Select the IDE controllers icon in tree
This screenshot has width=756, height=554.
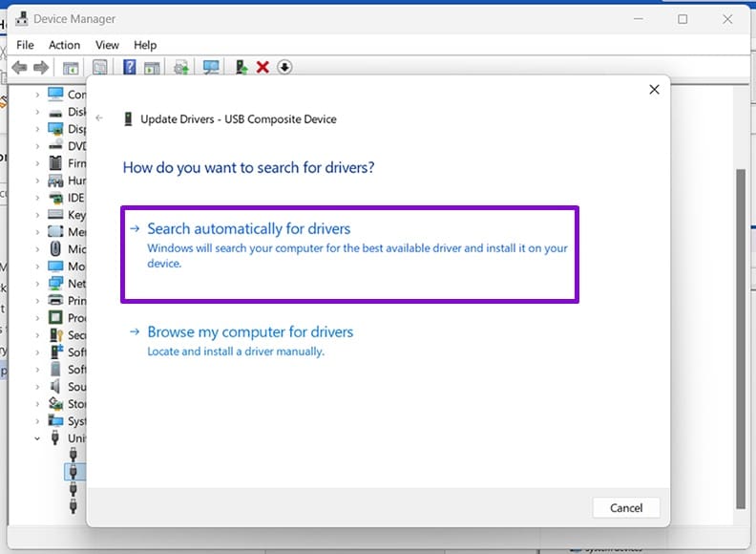point(55,198)
